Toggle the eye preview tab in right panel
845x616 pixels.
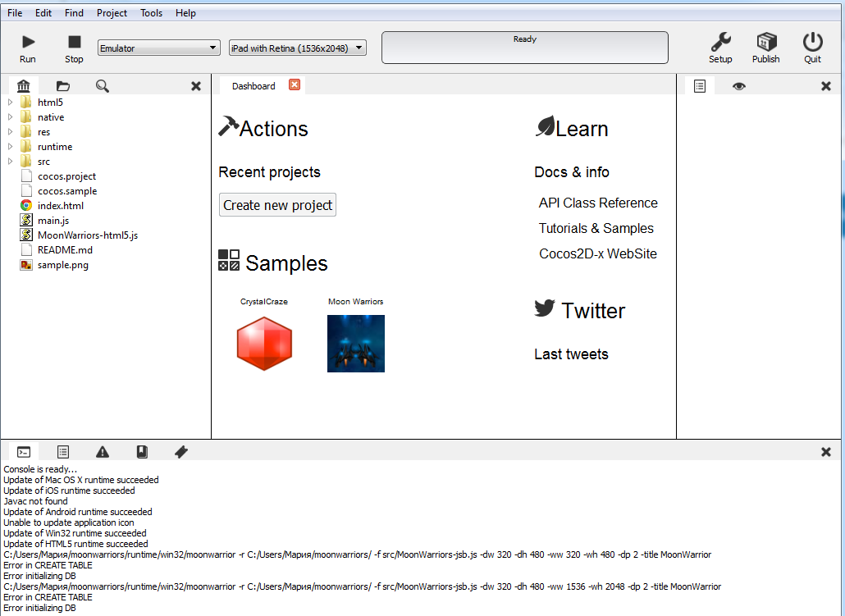pyautogui.click(x=739, y=86)
